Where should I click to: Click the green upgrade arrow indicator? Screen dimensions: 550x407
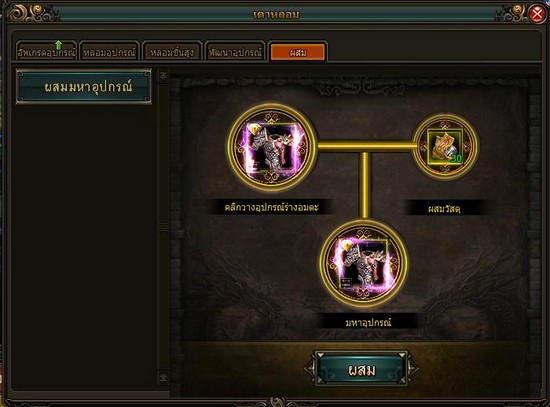point(59,45)
